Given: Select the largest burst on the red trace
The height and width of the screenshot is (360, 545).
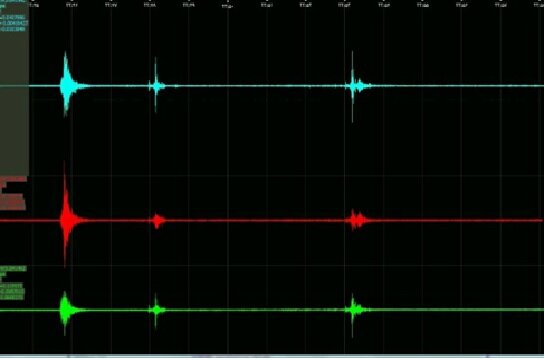Looking at the screenshot, I should (67, 220).
